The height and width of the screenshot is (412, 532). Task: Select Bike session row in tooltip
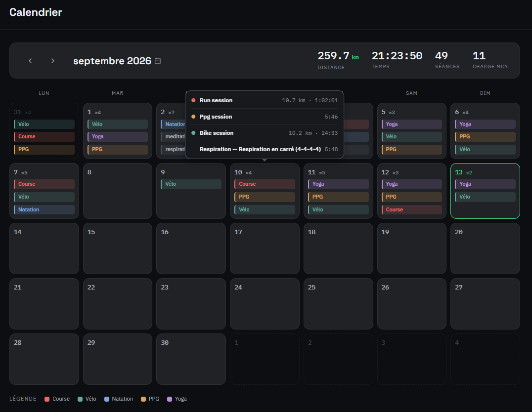pos(265,133)
